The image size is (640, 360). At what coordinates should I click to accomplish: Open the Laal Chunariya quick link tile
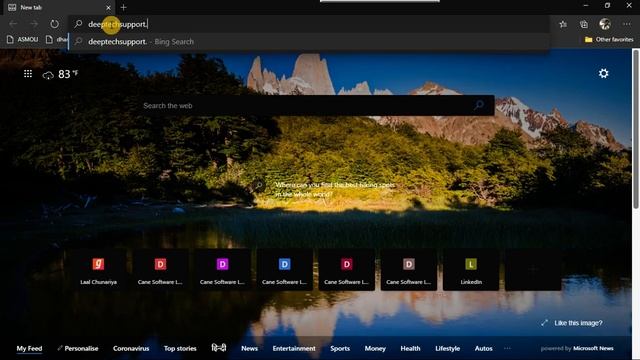point(98,270)
